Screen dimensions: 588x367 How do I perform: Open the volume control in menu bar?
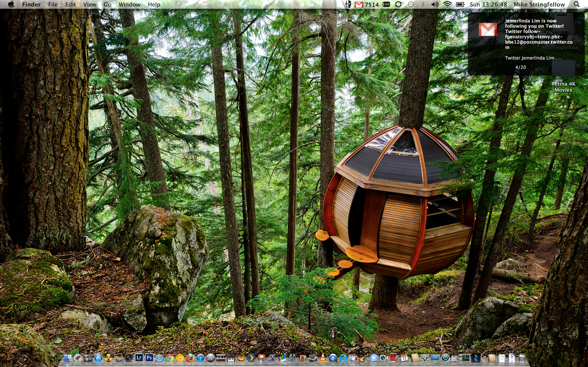[x=435, y=4]
